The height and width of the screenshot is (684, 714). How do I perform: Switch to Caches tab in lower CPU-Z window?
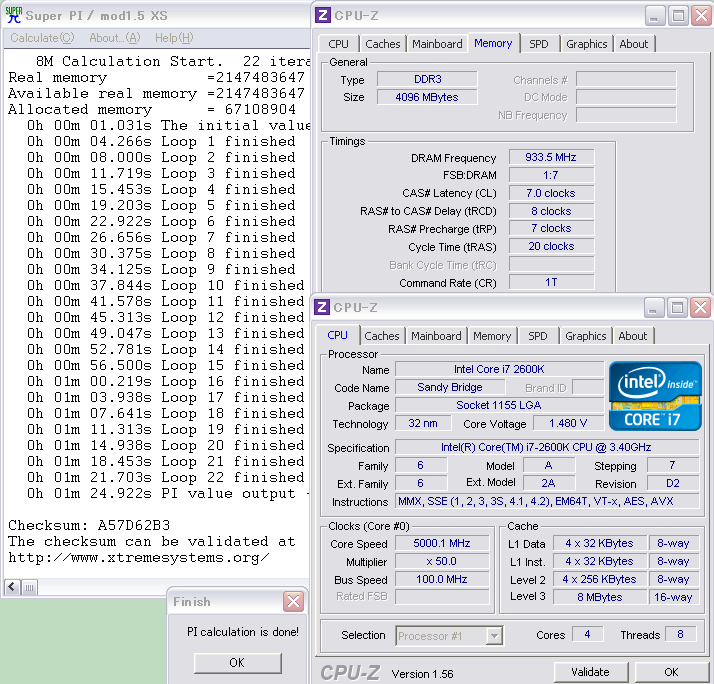pyautogui.click(x=382, y=336)
